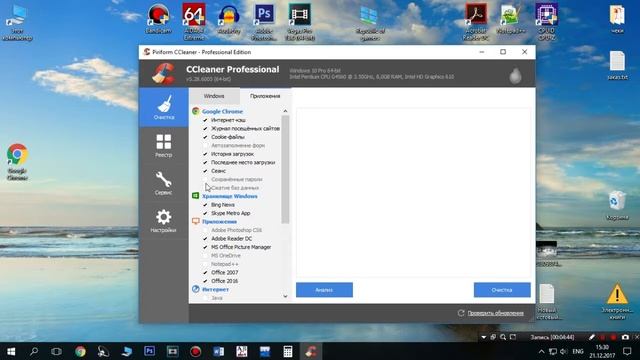The height and width of the screenshot is (360, 640).
Task: Uncheck MS Office Picture Manager
Action: pos(205,247)
